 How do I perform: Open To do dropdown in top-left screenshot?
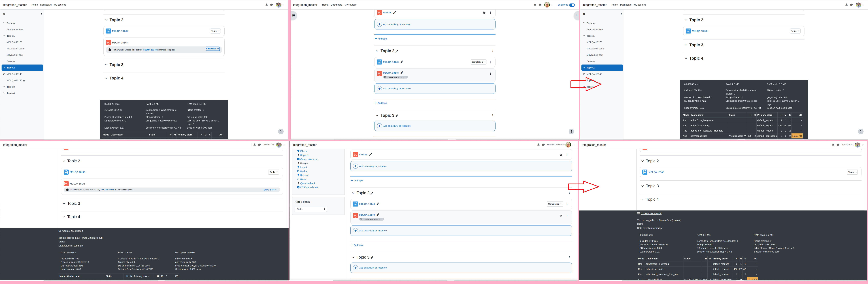click(x=215, y=31)
